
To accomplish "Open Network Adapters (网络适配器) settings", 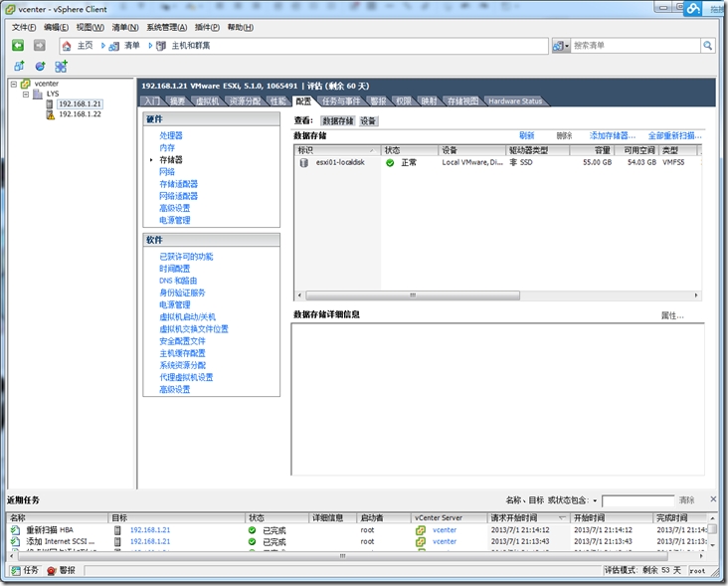I will [x=179, y=196].
